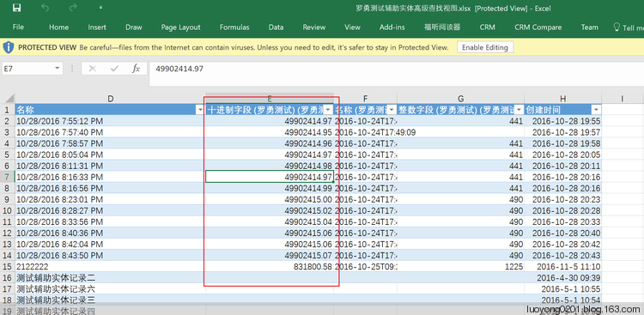
Task: Click the Undo arrow icon
Action: (x=45, y=8)
